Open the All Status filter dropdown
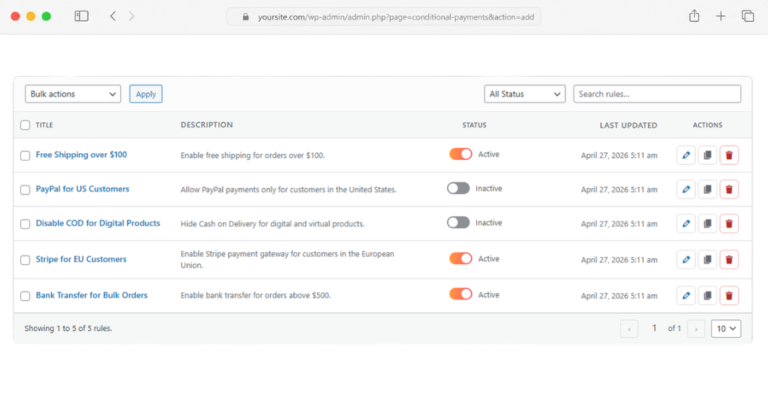 525,94
